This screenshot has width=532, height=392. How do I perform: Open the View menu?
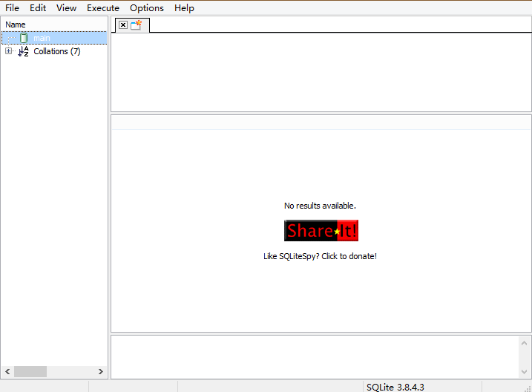pyautogui.click(x=66, y=8)
